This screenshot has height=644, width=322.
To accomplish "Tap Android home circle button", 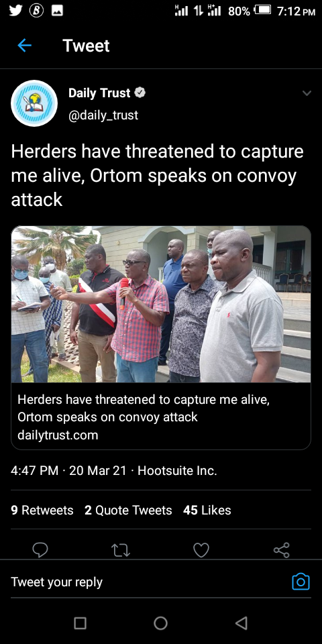I will tap(160, 623).
